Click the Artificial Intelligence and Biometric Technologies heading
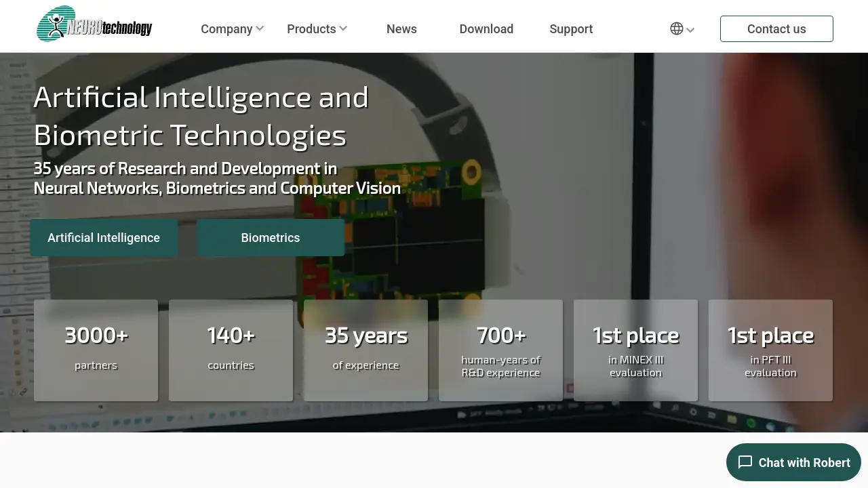This screenshot has height=488, width=868. click(x=201, y=116)
